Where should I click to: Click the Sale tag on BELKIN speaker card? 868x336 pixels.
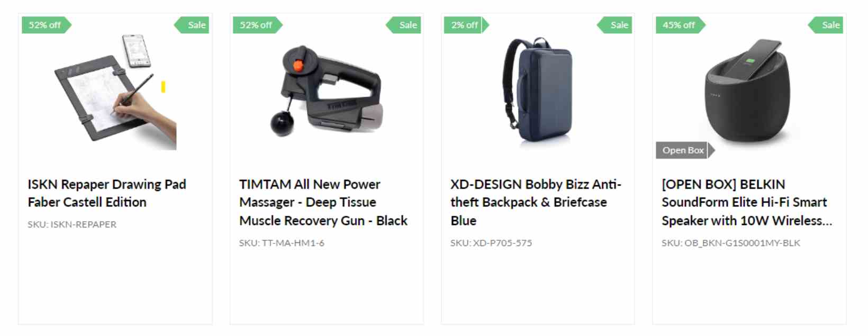point(826,25)
